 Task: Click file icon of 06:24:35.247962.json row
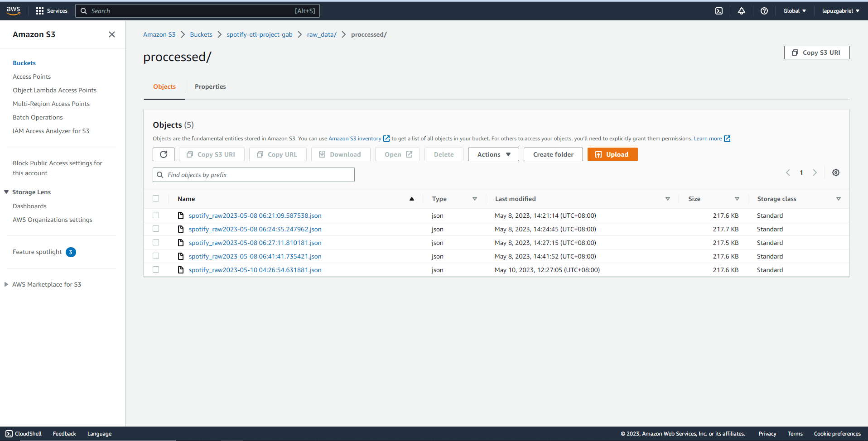coord(181,229)
